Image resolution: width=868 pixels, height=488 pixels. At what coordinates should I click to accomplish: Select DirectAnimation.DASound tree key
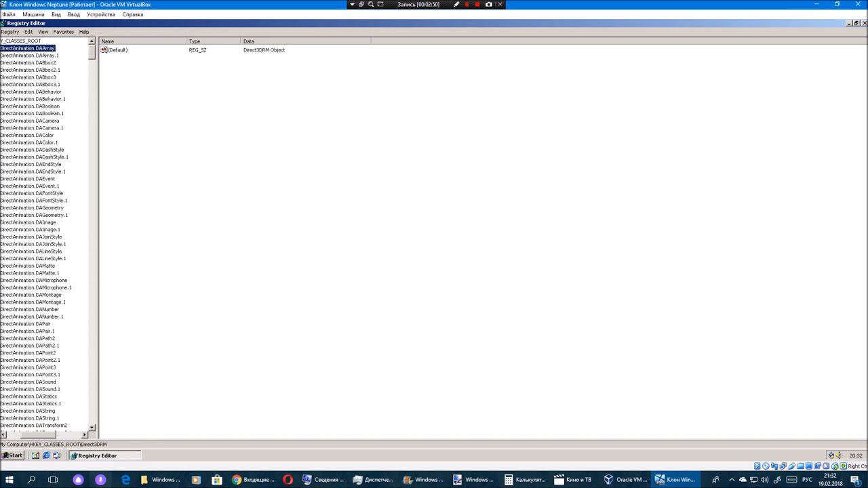tap(28, 382)
